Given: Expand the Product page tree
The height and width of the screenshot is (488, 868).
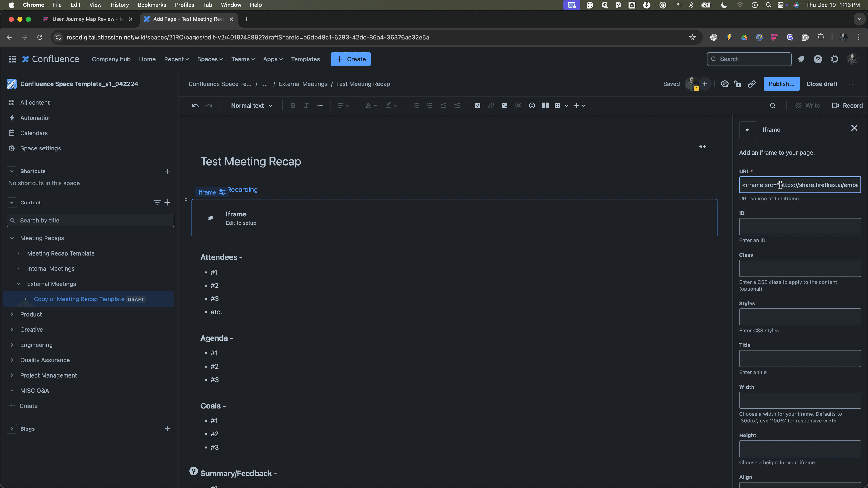Looking at the screenshot, I should pos(12,314).
